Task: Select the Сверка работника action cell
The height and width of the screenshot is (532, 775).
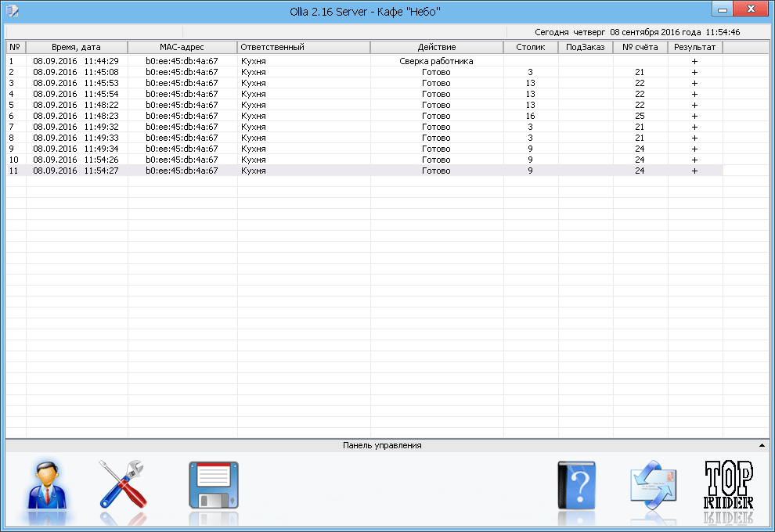Action: pos(437,61)
